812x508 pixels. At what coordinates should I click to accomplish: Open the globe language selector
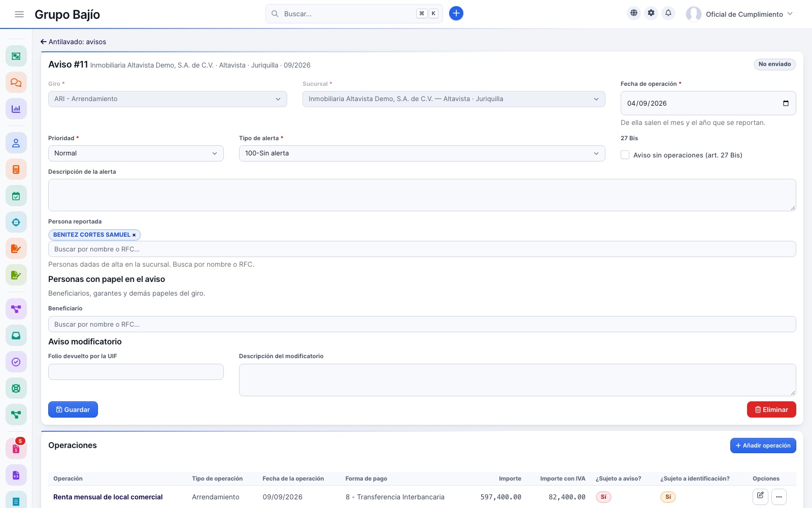tap(634, 13)
